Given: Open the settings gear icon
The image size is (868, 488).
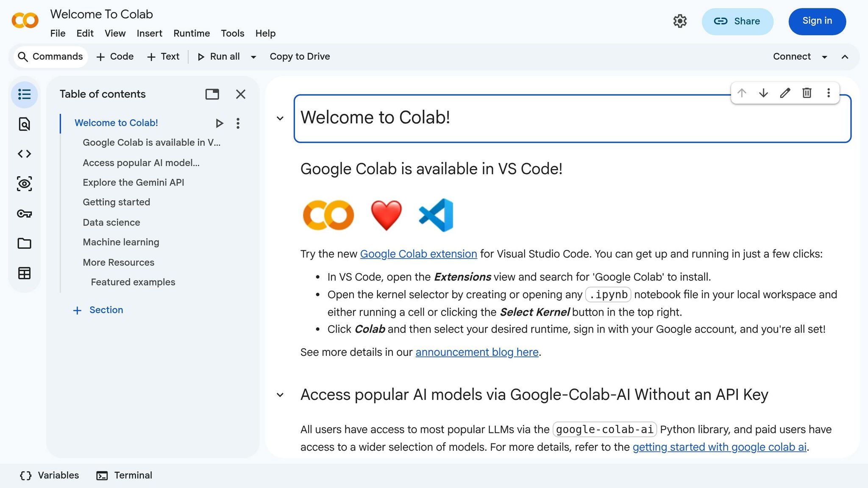Looking at the screenshot, I should 680,21.
